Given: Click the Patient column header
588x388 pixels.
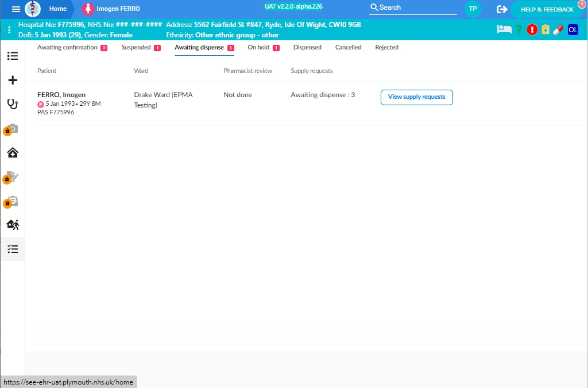Looking at the screenshot, I should click(47, 71).
